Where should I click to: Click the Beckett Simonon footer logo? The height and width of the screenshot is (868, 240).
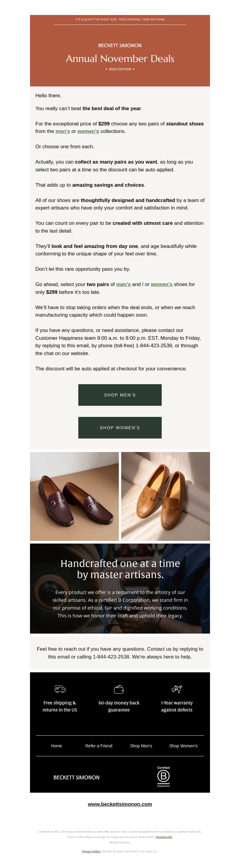(76, 777)
